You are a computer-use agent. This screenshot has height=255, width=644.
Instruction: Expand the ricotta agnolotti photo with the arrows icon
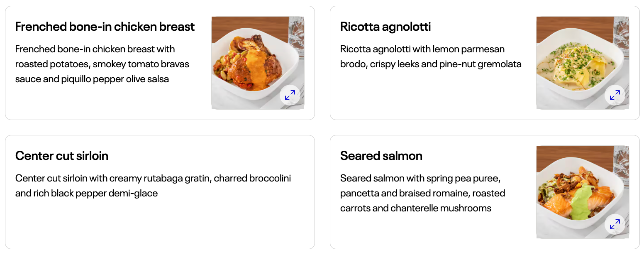pos(615,96)
